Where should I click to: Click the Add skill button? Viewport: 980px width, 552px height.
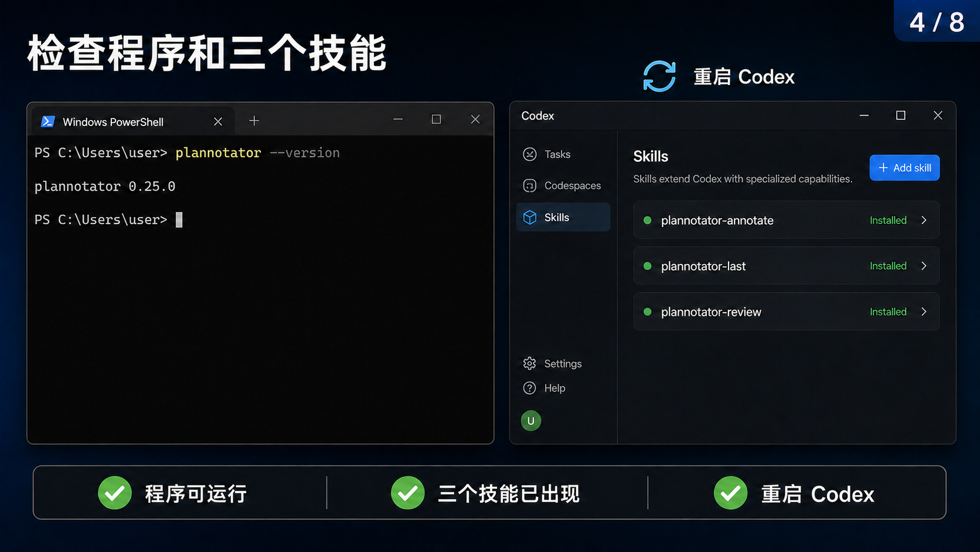point(904,168)
